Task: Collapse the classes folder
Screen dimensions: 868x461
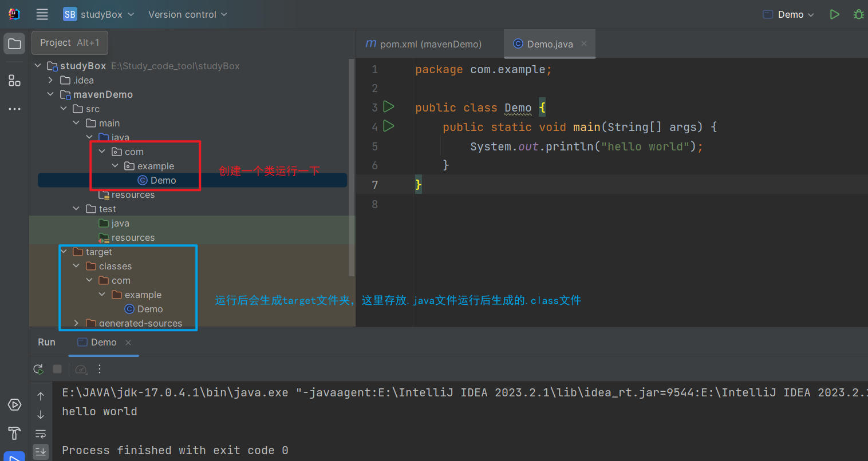Action: 76,266
